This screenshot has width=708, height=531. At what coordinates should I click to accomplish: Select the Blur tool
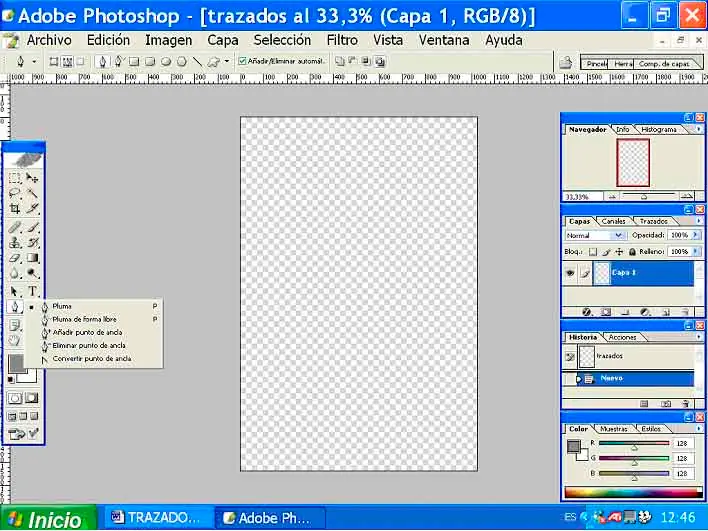(x=15, y=273)
